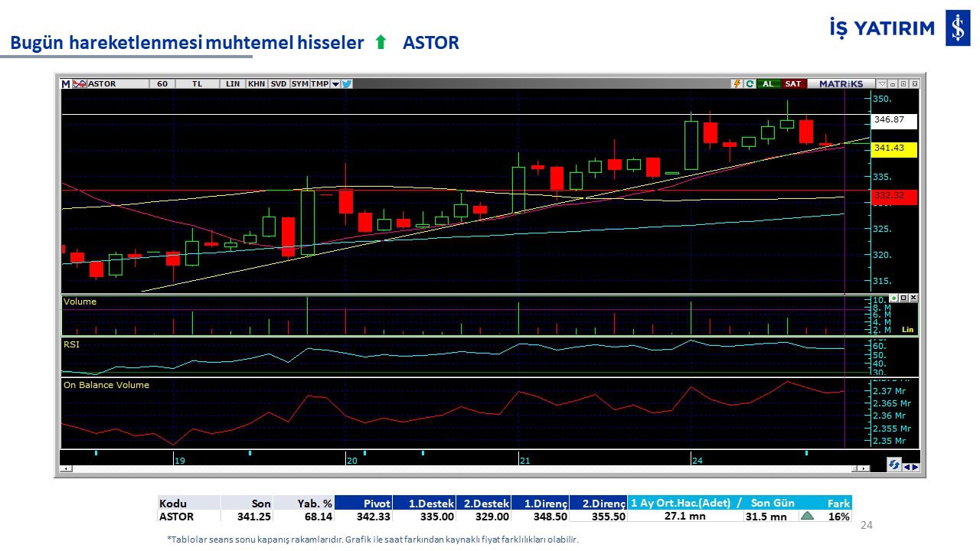This screenshot has width=980, height=551.
Task: Toggle the Lin scale label in Volume panel
Action: [908, 330]
